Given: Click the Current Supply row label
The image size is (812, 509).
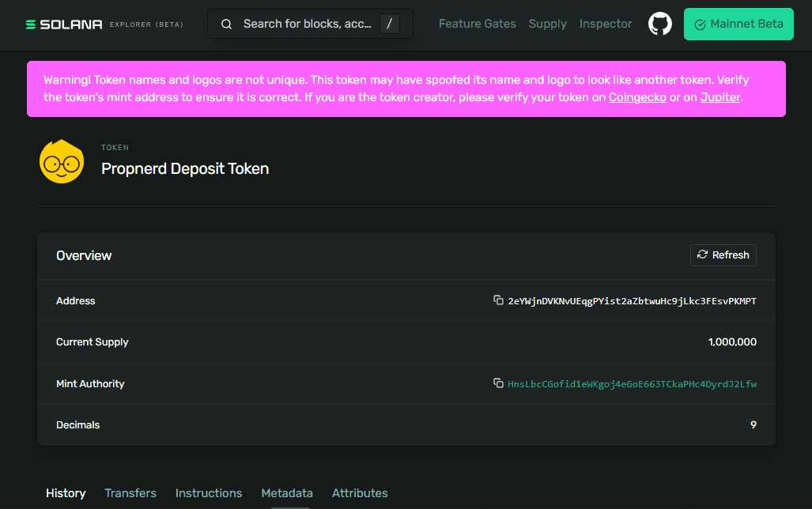Looking at the screenshot, I should click(x=93, y=342).
